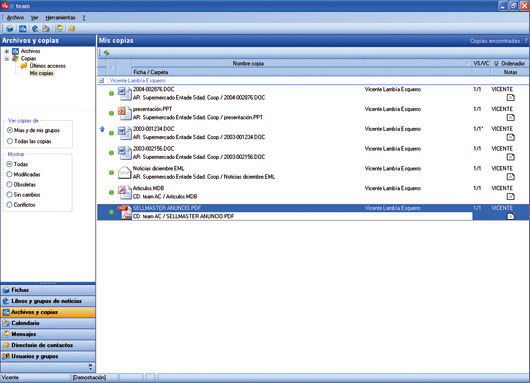Screen dimensions: 530x383
Task: Open Usuarios y grupos section
Action: coord(48,356)
